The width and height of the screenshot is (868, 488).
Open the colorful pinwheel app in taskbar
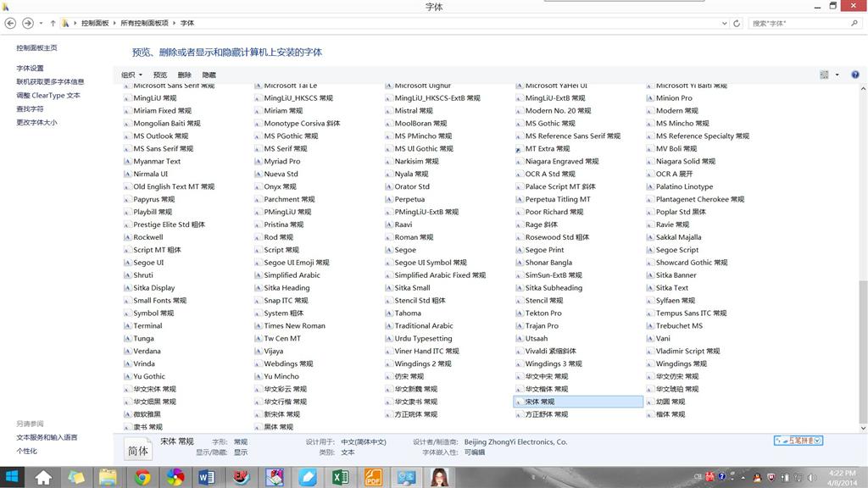175,477
